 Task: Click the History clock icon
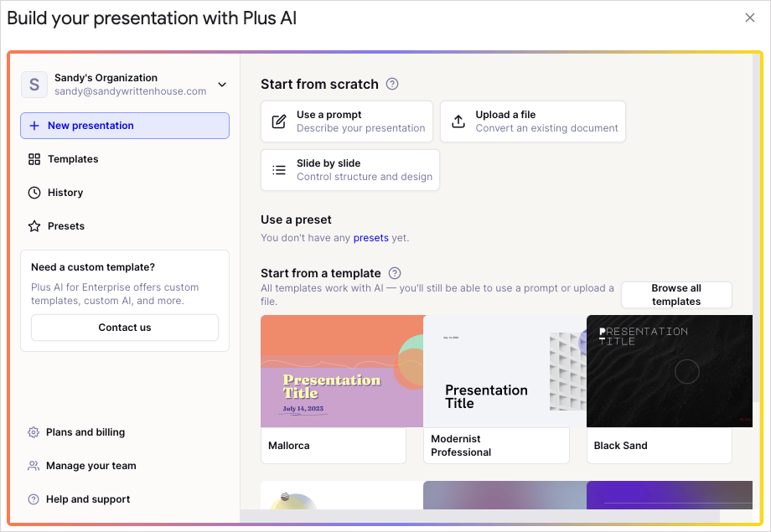tap(34, 193)
